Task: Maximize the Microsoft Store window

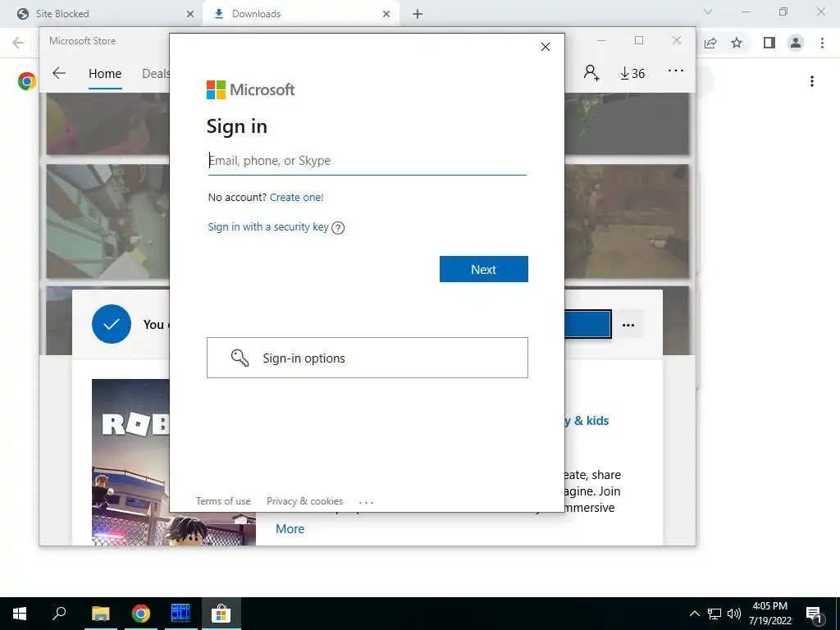Action: click(x=638, y=41)
